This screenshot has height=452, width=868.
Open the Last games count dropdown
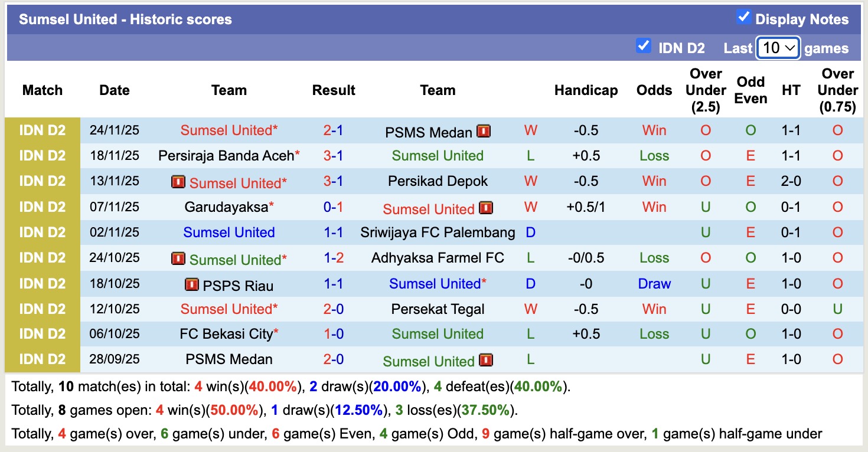tap(778, 48)
